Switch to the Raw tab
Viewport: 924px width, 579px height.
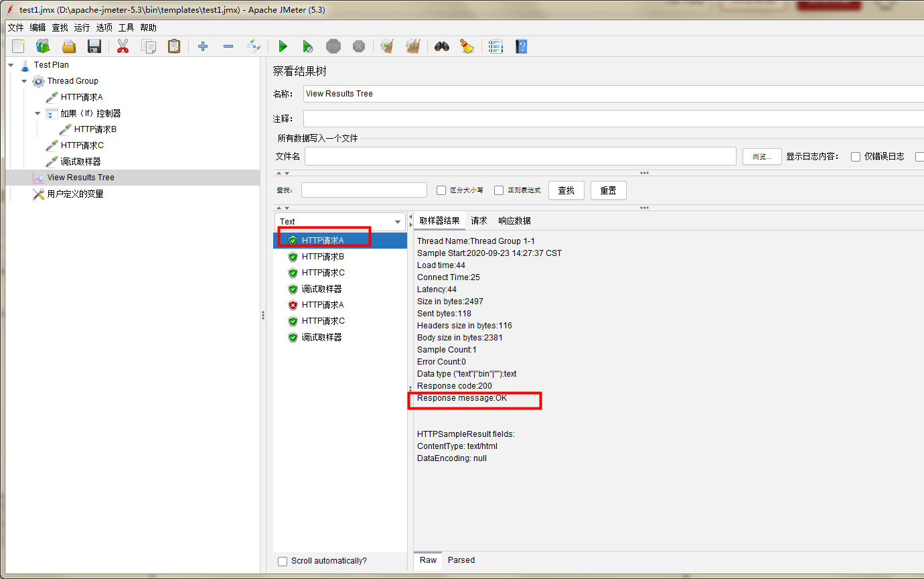point(428,560)
